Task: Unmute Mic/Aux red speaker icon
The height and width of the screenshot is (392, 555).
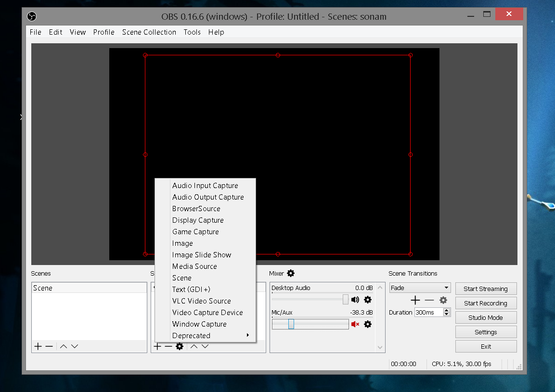Action: tap(355, 324)
